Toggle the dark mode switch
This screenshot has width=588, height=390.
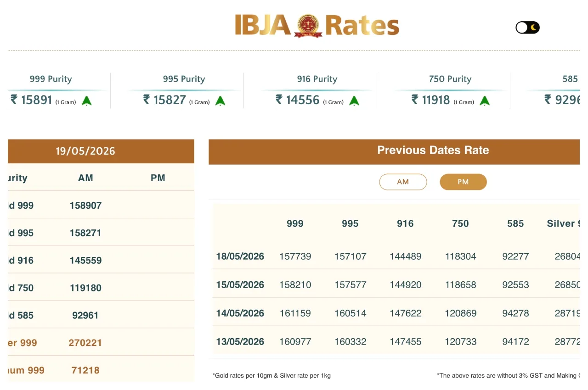pos(527,28)
